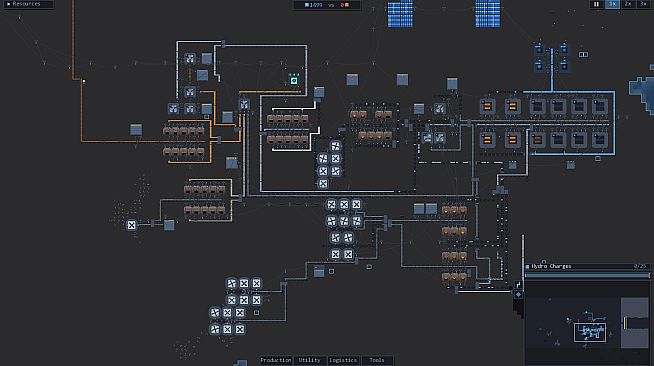Open the Logistics build menu

tap(343, 360)
